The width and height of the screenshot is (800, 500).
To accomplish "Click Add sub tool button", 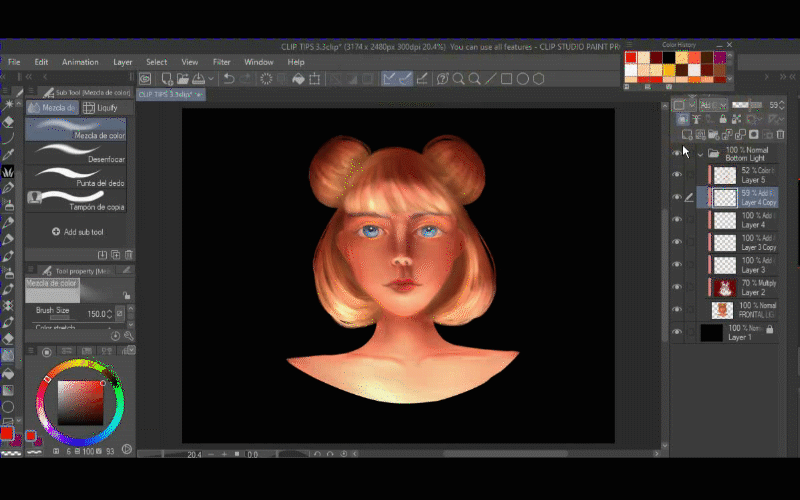I will coord(76,231).
